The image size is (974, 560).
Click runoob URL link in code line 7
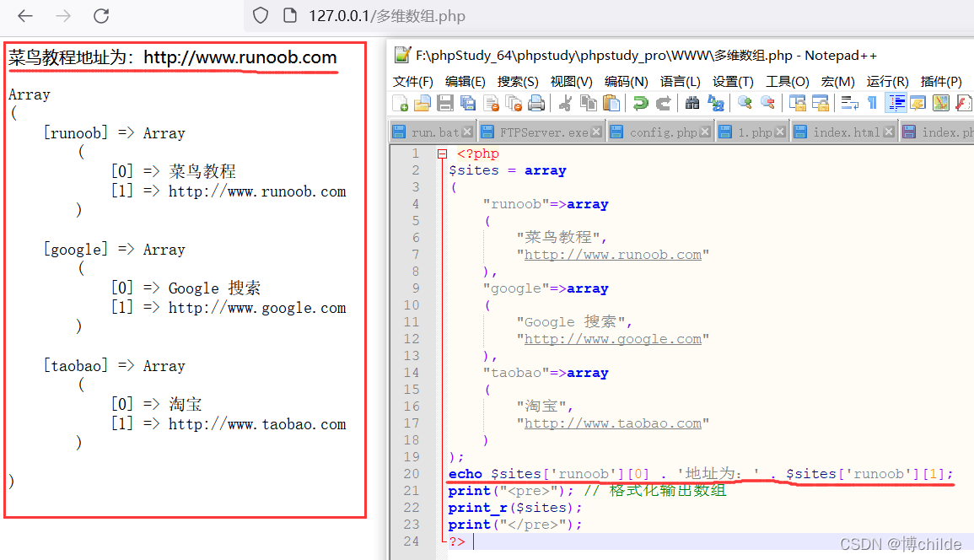(x=612, y=255)
